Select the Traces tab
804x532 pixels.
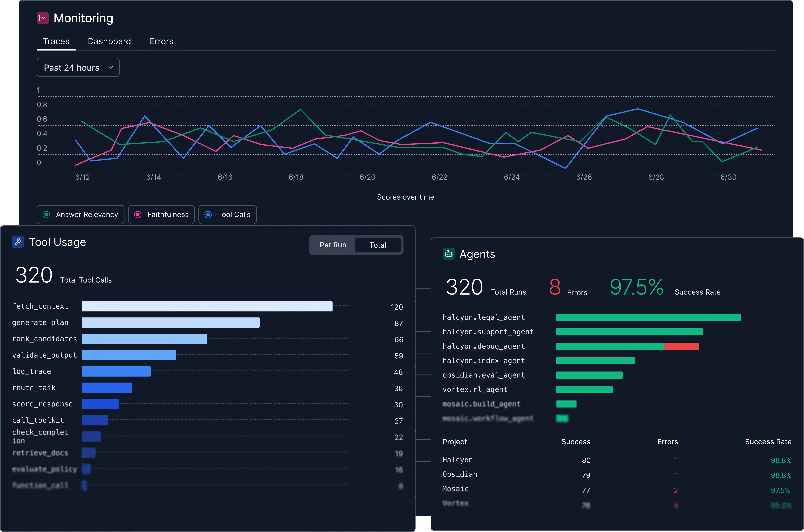pos(56,41)
